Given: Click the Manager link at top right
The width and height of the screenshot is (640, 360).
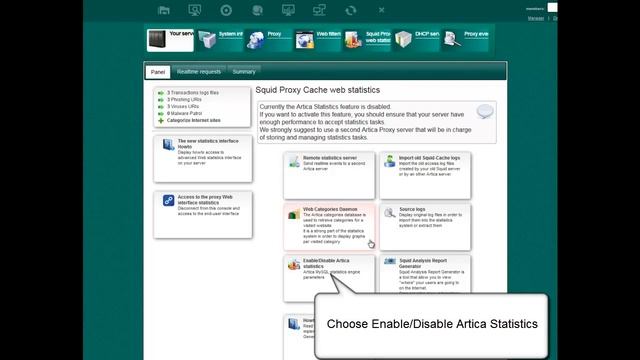Looking at the screenshot, I should coord(536,18).
